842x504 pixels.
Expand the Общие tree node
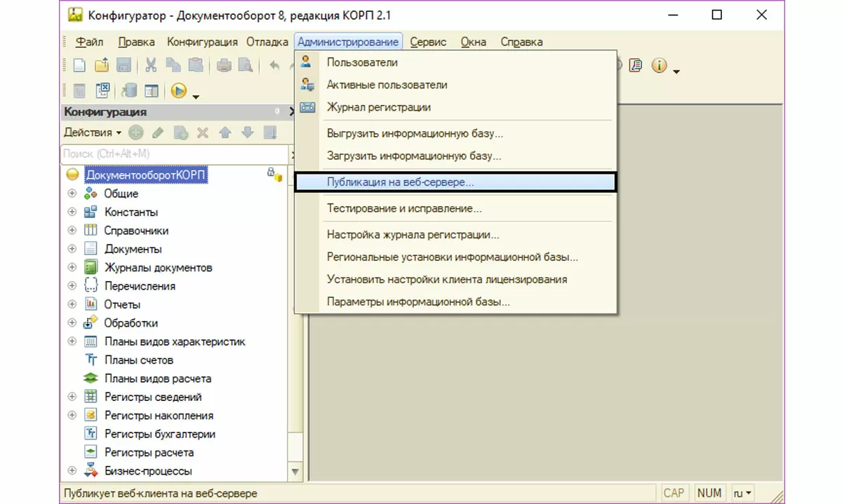[x=72, y=193]
